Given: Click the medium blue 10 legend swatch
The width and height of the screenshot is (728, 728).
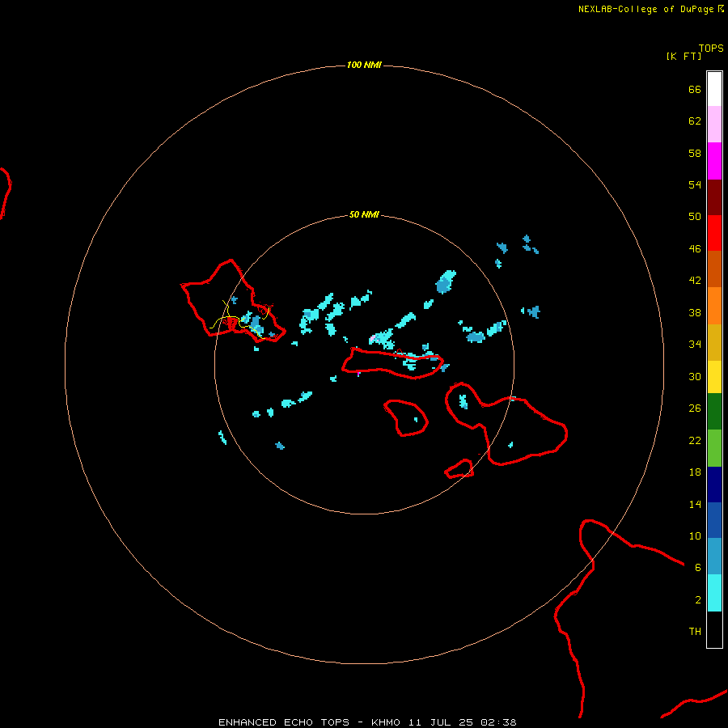Looking at the screenshot, I should click(x=714, y=520).
